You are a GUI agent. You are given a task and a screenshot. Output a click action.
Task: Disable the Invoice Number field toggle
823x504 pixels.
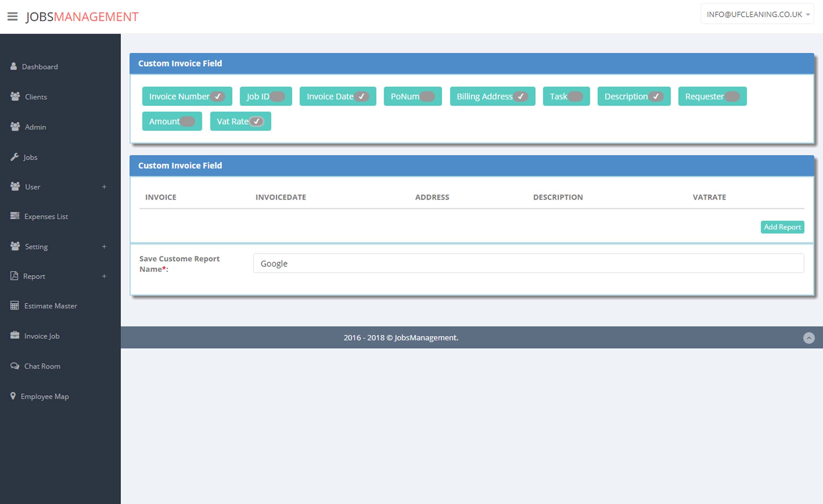click(217, 96)
